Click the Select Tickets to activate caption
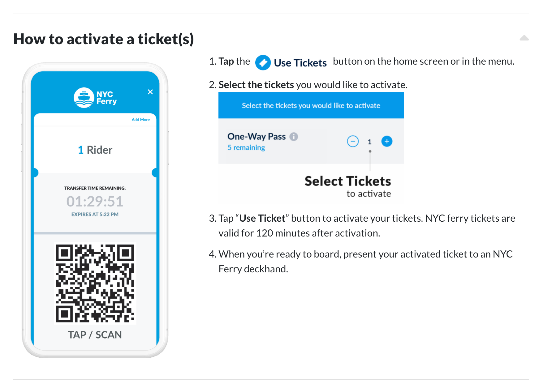This screenshot has width=552, height=392. 348,186
